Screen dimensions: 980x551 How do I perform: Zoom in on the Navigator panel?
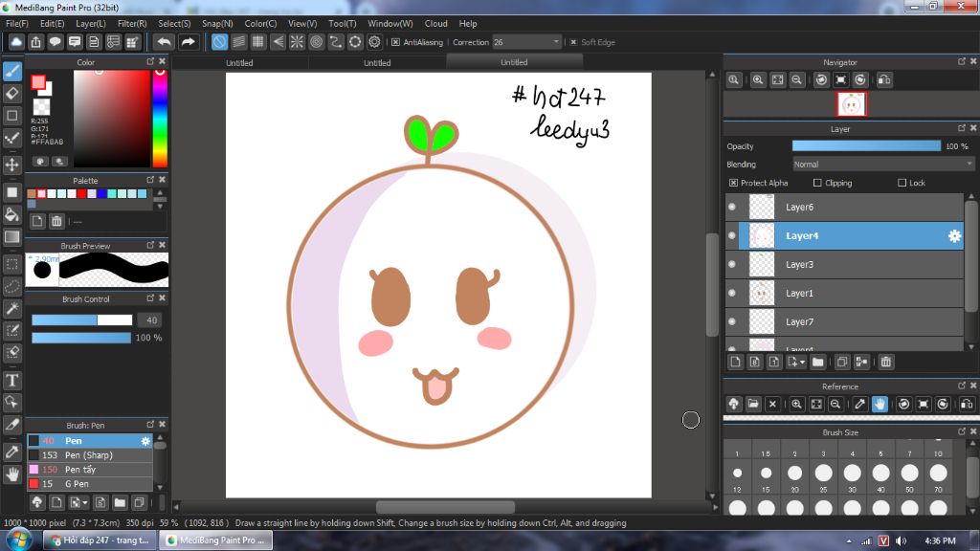(x=758, y=80)
